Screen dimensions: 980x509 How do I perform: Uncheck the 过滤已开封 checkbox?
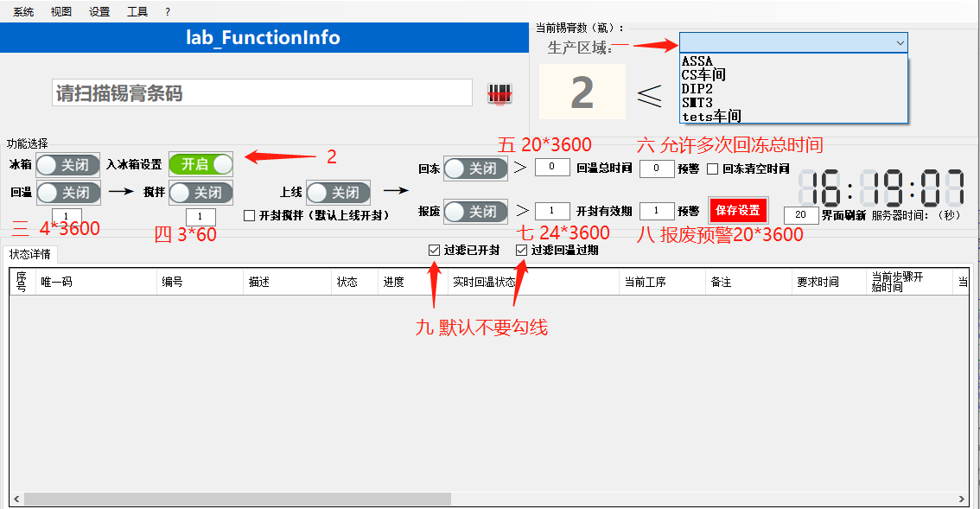tap(435, 250)
